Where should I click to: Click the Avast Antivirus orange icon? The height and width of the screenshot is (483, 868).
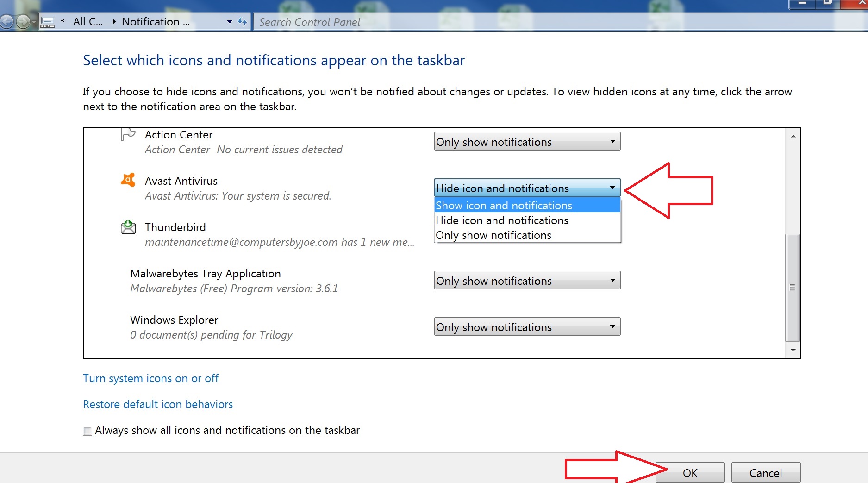click(128, 180)
